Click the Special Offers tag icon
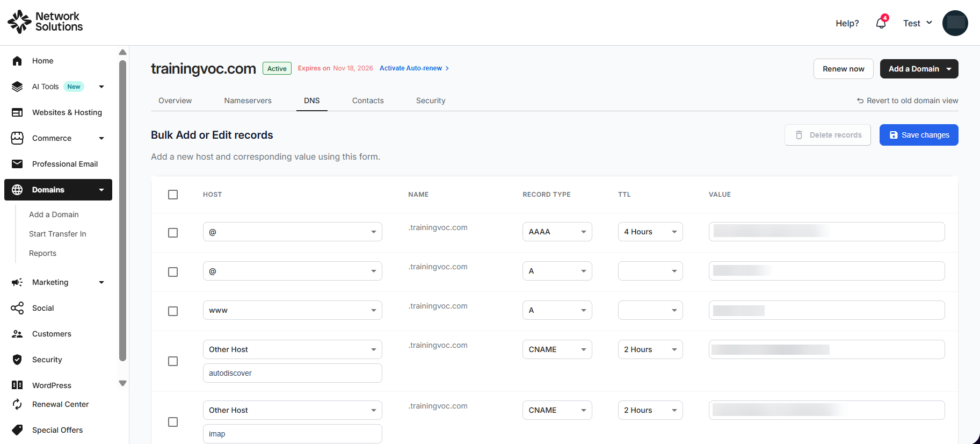The height and width of the screenshot is (444, 980). 17,430
